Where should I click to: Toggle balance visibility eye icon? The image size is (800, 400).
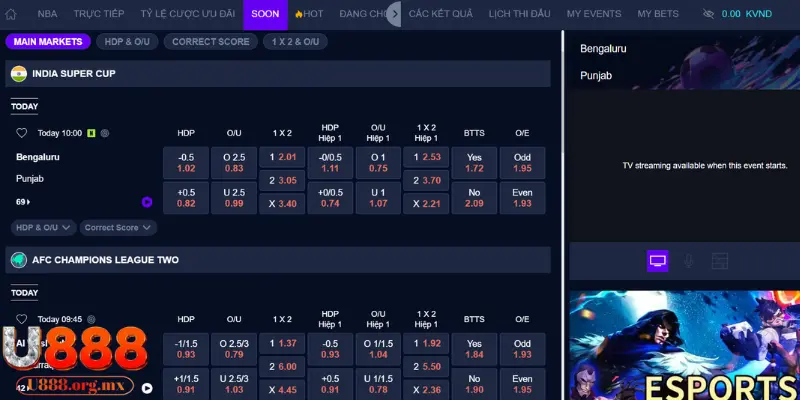tap(708, 14)
